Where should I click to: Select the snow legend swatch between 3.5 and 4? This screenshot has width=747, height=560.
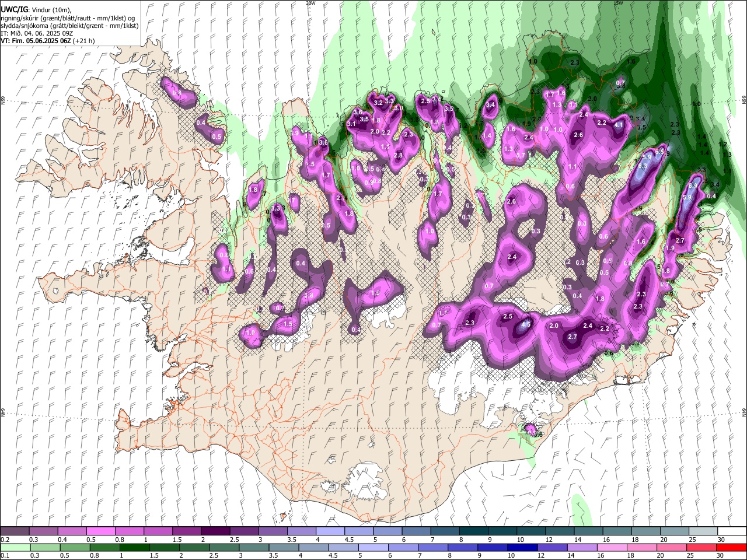(301, 531)
